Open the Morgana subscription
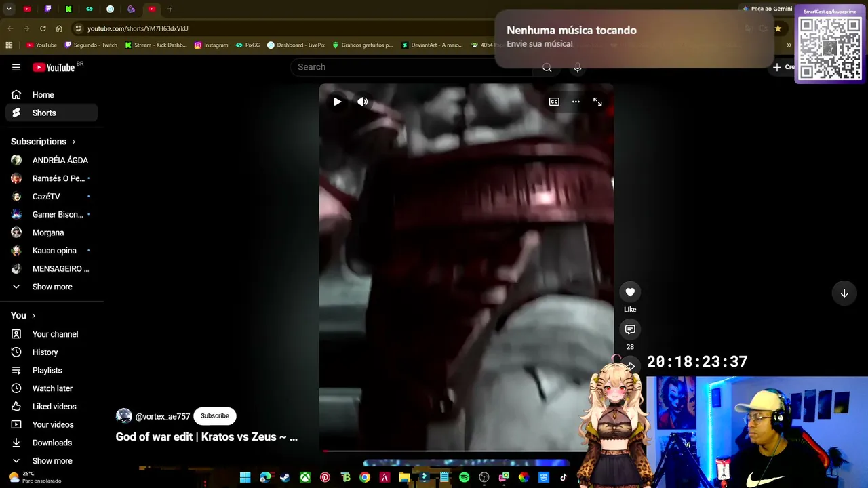The height and width of the screenshot is (488, 868). coord(52,232)
